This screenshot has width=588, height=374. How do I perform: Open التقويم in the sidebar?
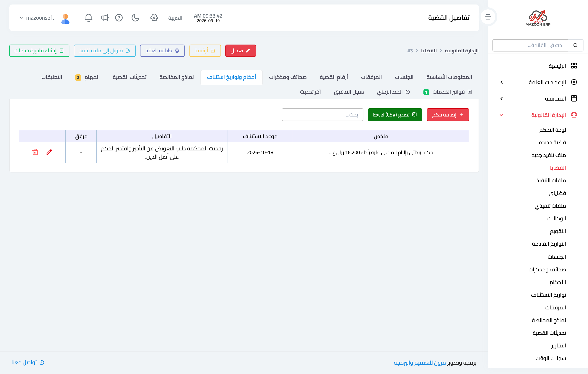tap(558, 231)
